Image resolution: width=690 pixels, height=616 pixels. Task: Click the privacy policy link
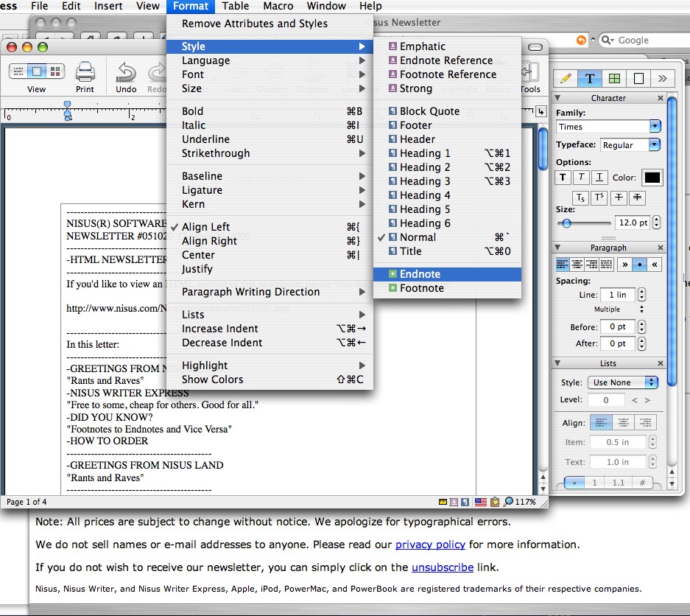430,545
